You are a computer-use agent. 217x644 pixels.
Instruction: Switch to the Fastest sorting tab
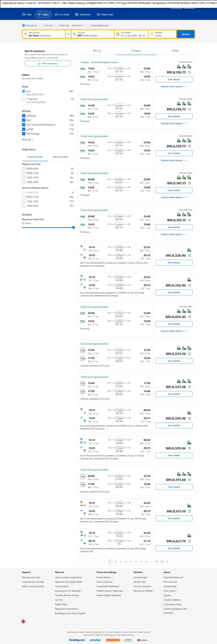click(x=175, y=51)
